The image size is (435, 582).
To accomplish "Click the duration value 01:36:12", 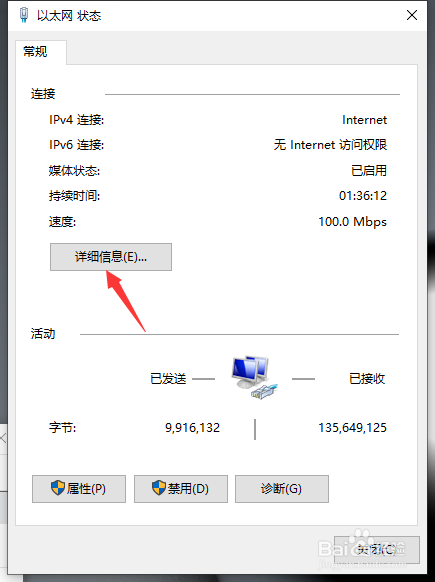I will (363, 196).
